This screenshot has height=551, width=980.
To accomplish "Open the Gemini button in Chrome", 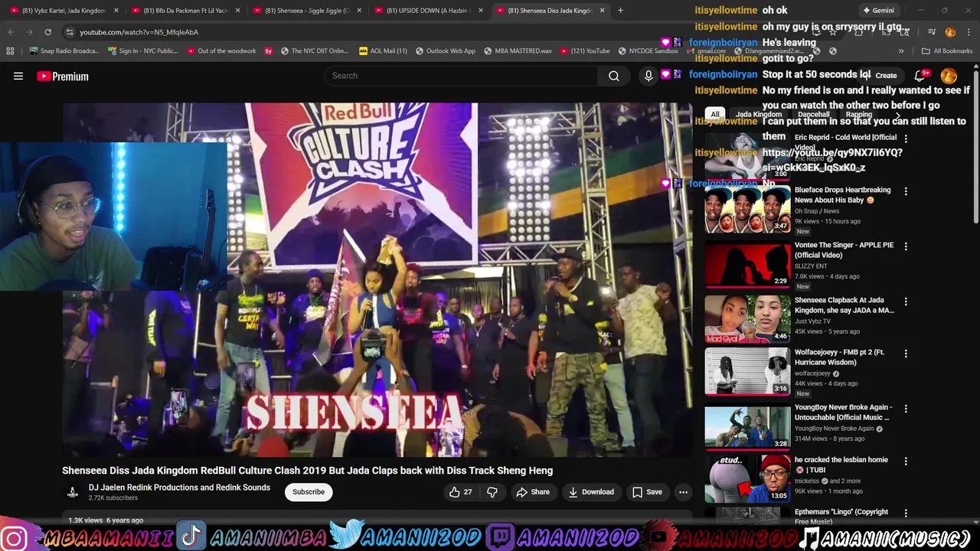I will click(x=878, y=11).
